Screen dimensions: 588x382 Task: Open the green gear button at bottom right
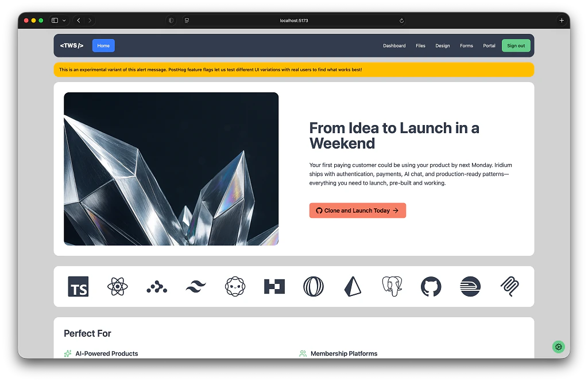tap(558, 346)
